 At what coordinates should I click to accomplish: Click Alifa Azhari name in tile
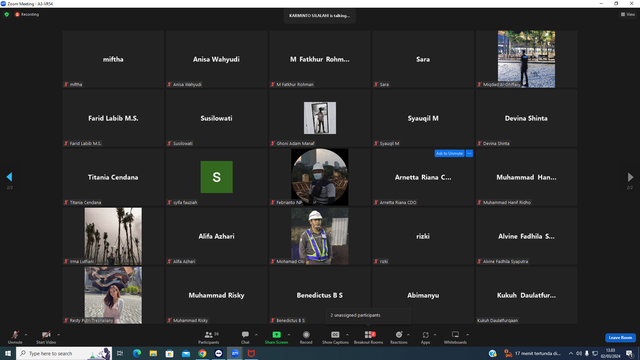point(216,236)
